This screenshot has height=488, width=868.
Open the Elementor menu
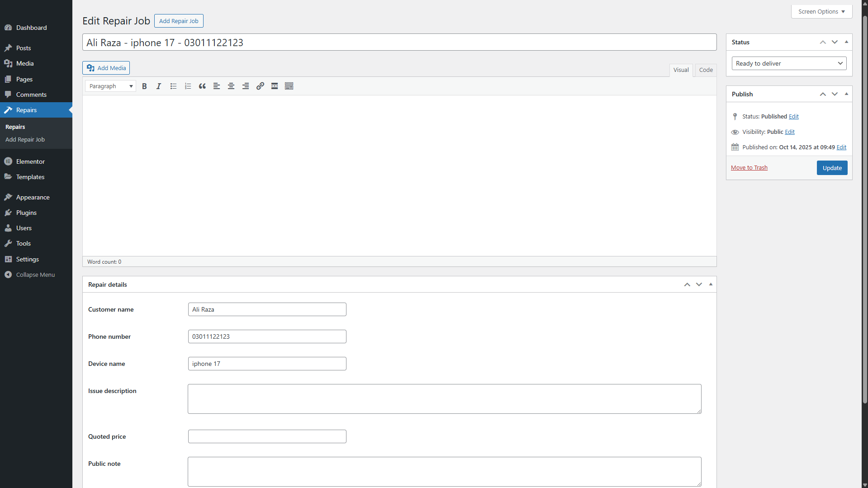(36, 161)
